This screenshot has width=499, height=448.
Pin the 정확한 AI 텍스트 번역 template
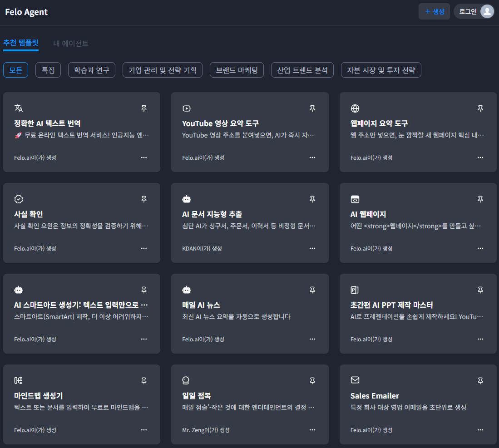point(144,108)
